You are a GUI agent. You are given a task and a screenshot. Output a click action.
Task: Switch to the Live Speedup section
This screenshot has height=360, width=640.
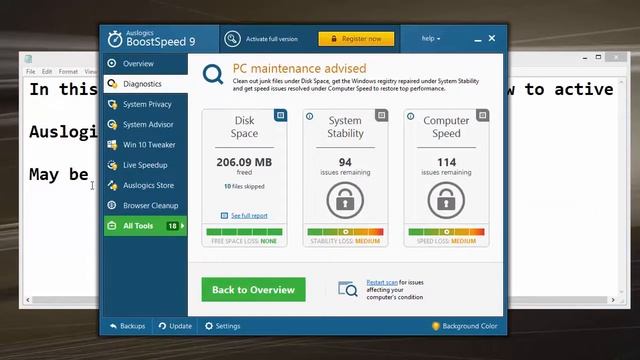[146, 165]
